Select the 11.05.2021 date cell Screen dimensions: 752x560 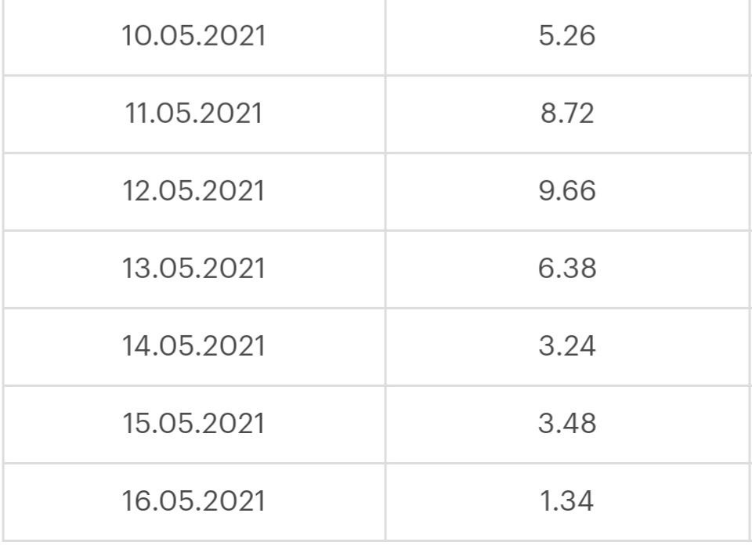(x=193, y=114)
